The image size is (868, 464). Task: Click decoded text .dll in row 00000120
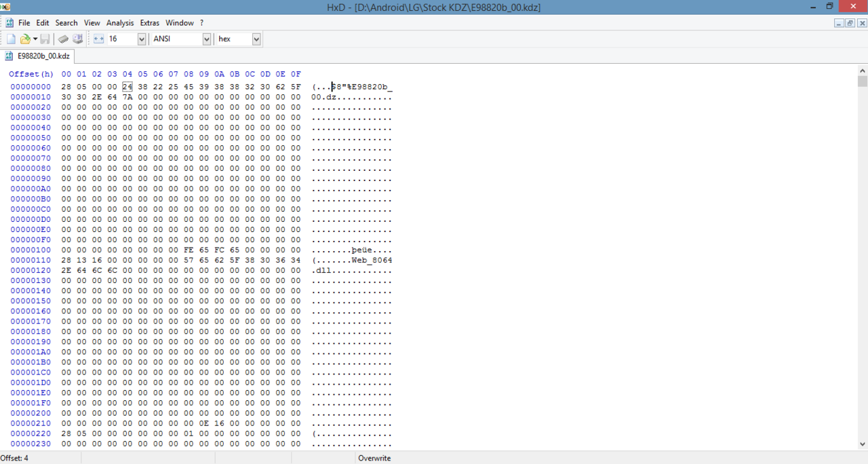pyautogui.click(x=321, y=271)
